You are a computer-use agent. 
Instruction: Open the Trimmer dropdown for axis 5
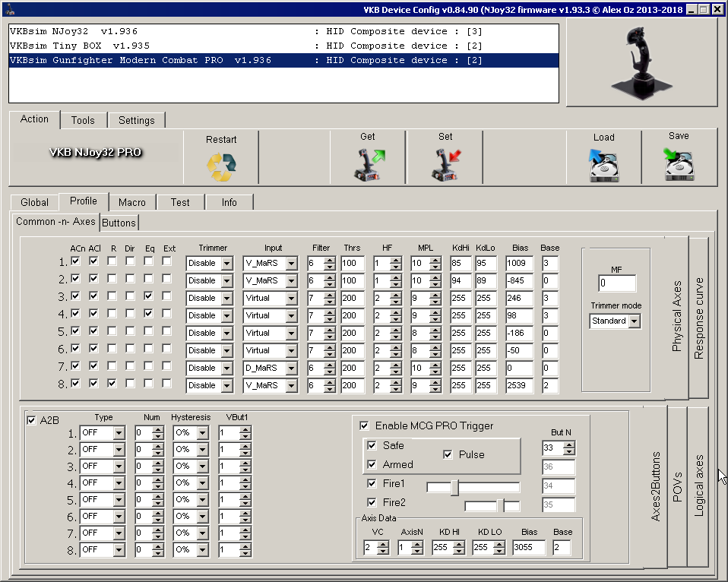[226, 334]
